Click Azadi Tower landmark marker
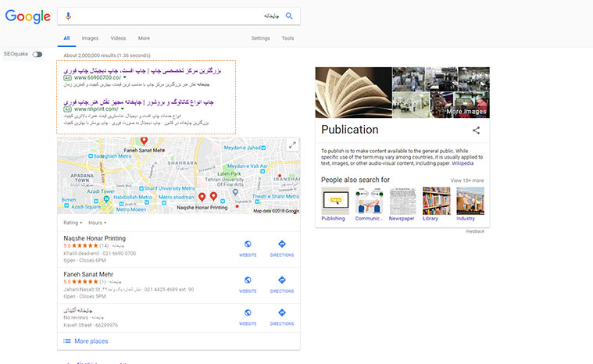Image resolution: width=593 pixels, height=364 pixels. (107, 198)
